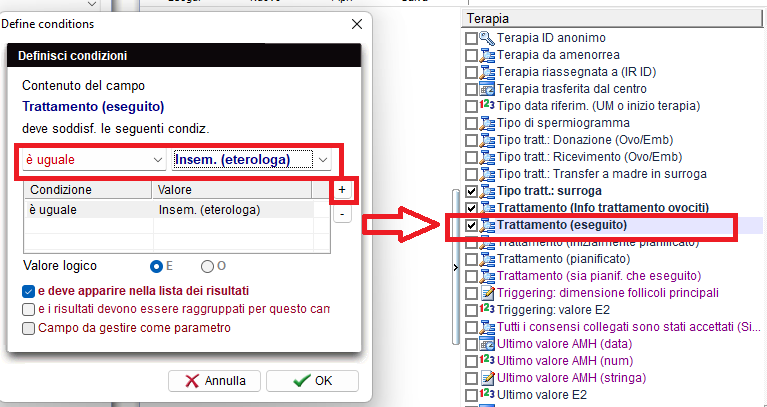Select Triggering: dimensione follicoli principali label
This screenshot has height=407, width=767.
(x=608, y=293)
